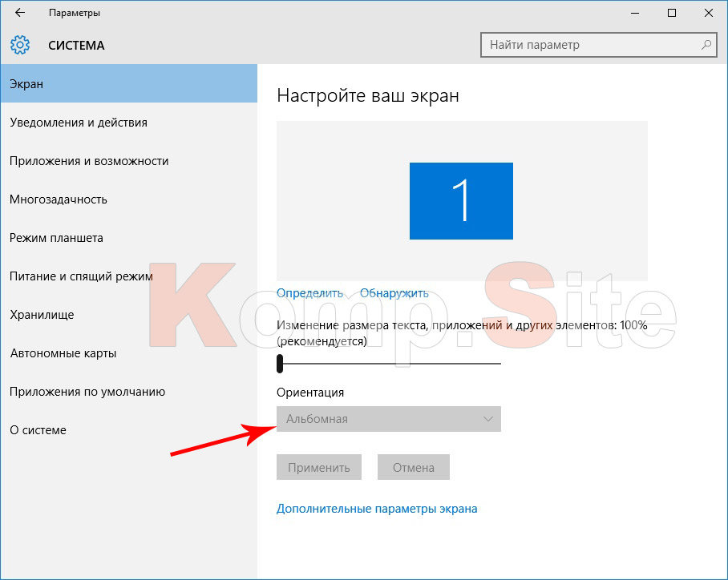Click the Обнаружить link

(x=394, y=293)
